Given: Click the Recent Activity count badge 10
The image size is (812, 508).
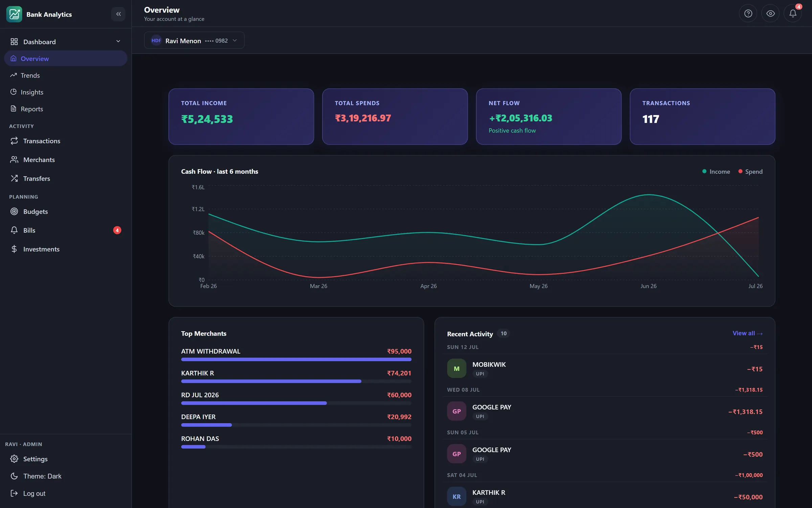Looking at the screenshot, I should pos(503,334).
